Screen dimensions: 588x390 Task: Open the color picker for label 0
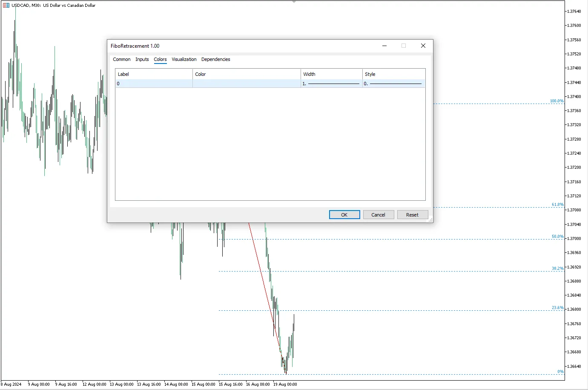247,84
